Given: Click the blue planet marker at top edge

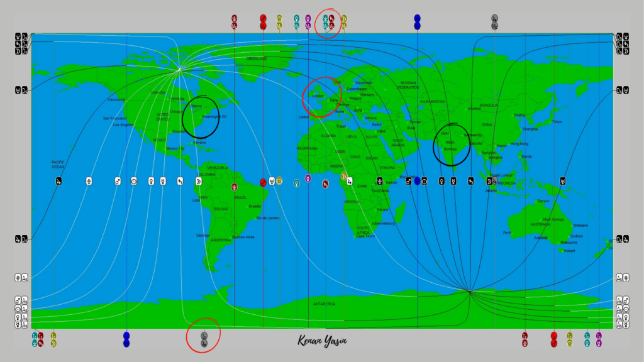Looking at the screenshot, I should coord(417,22).
